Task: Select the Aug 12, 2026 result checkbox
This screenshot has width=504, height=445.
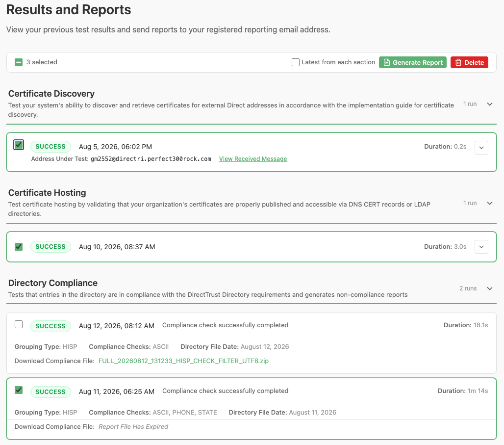Action: [x=19, y=324]
